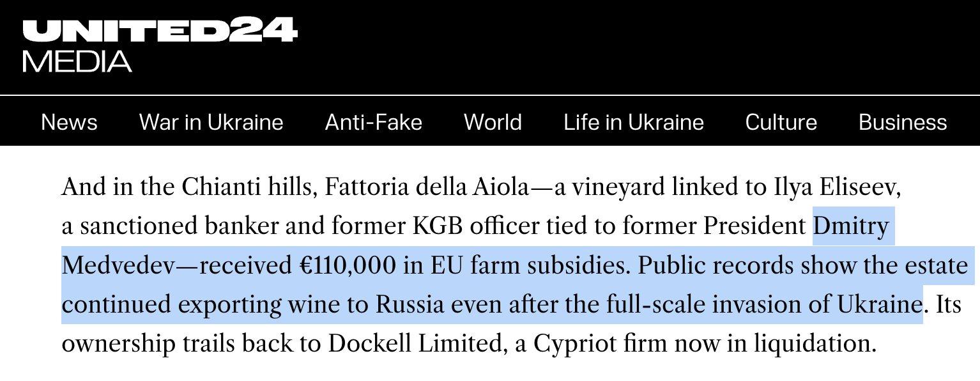Select the World navigation item

tap(493, 122)
